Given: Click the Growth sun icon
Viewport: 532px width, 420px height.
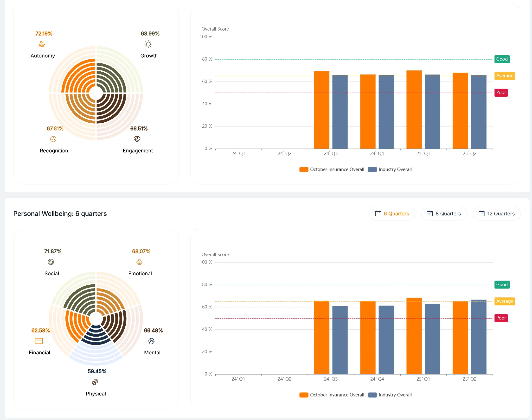Looking at the screenshot, I should [x=148, y=44].
